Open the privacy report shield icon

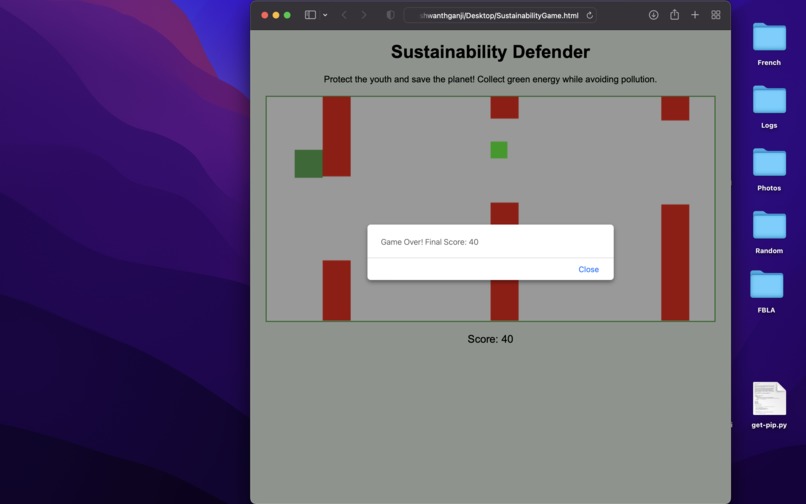coord(391,15)
